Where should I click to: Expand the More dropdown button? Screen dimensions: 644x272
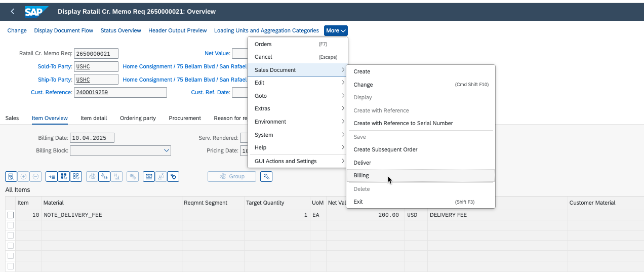pyautogui.click(x=336, y=30)
